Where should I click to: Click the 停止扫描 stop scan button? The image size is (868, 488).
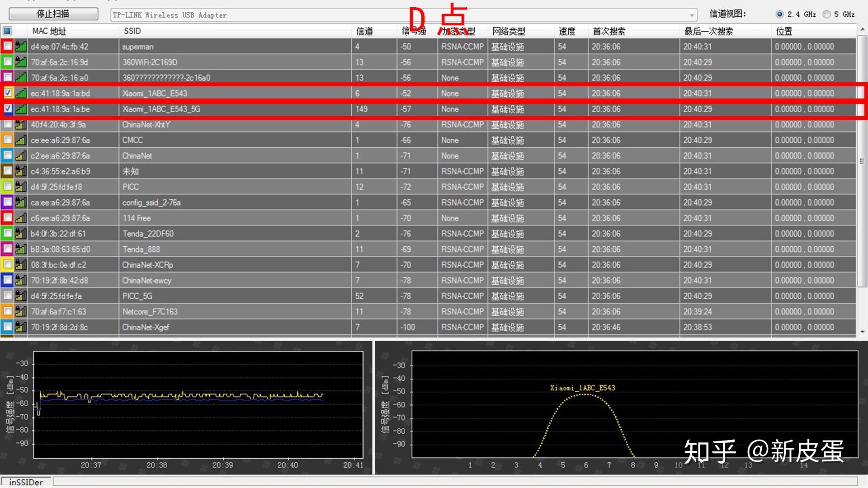[53, 14]
